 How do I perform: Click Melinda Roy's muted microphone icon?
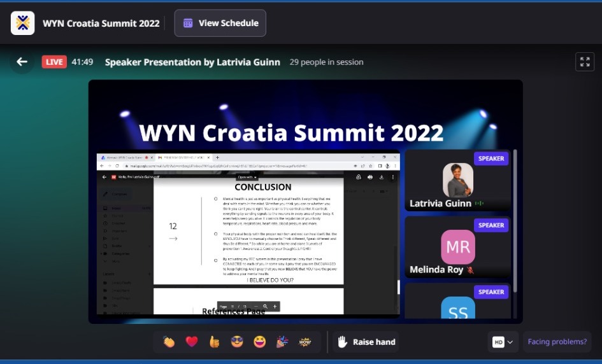coord(470,270)
